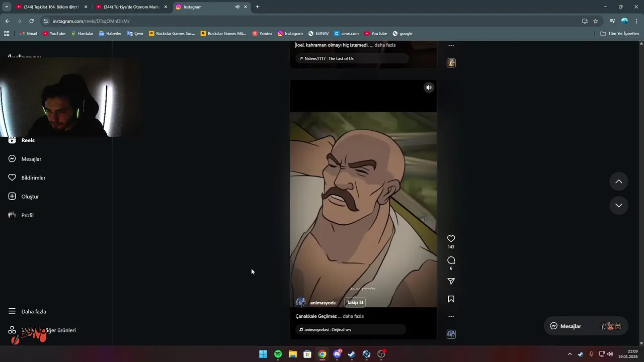Image resolution: width=644 pixels, height=362 pixels.
Task: Show hidden tray icons with chevron
Action: (570, 354)
